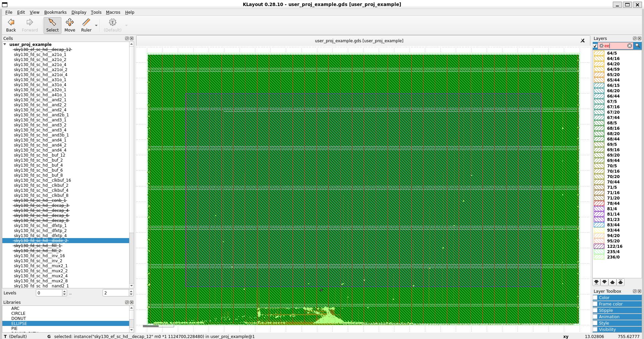Expand the Style toolbox section
This screenshot has width=644, height=339.
coord(617,323)
